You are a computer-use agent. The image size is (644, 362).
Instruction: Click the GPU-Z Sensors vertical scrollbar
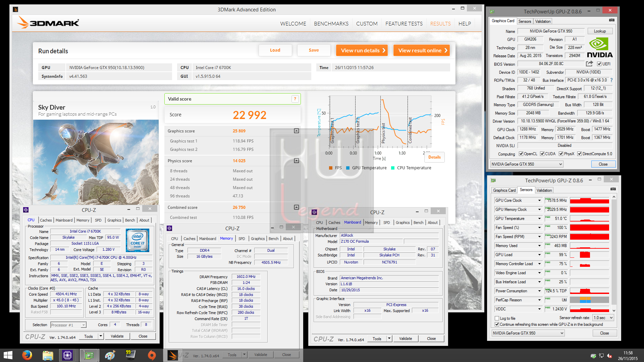614,254
